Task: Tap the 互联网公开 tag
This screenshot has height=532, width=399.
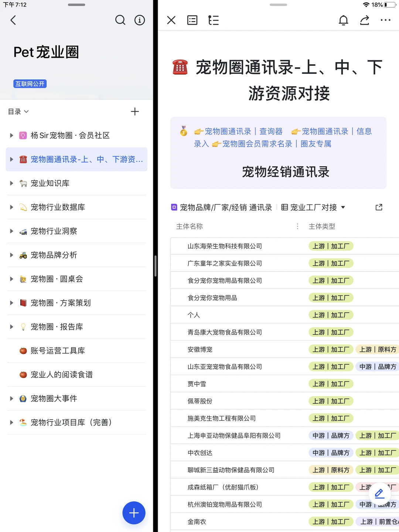Action: click(x=30, y=84)
